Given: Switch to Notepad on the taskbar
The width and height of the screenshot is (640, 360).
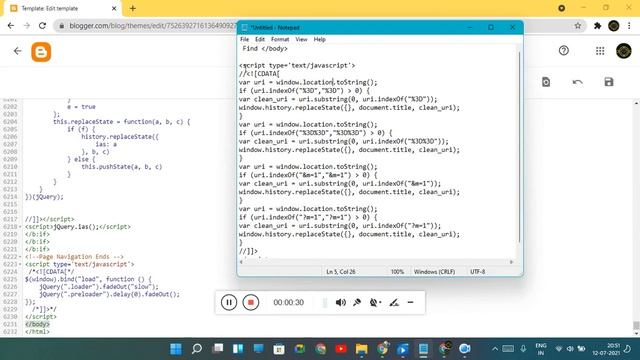Looking at the screenshot, I should tap(423, 349).
